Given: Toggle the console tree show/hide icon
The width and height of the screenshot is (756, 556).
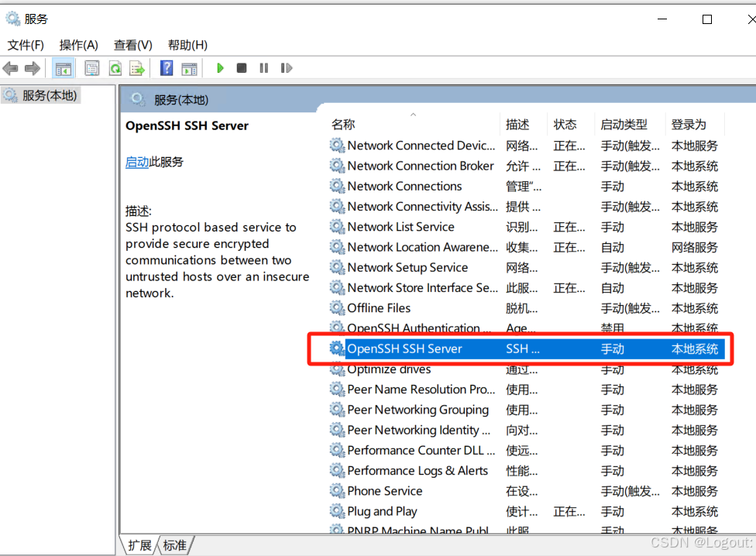Looking at the screenshot, I should (64, 68).
